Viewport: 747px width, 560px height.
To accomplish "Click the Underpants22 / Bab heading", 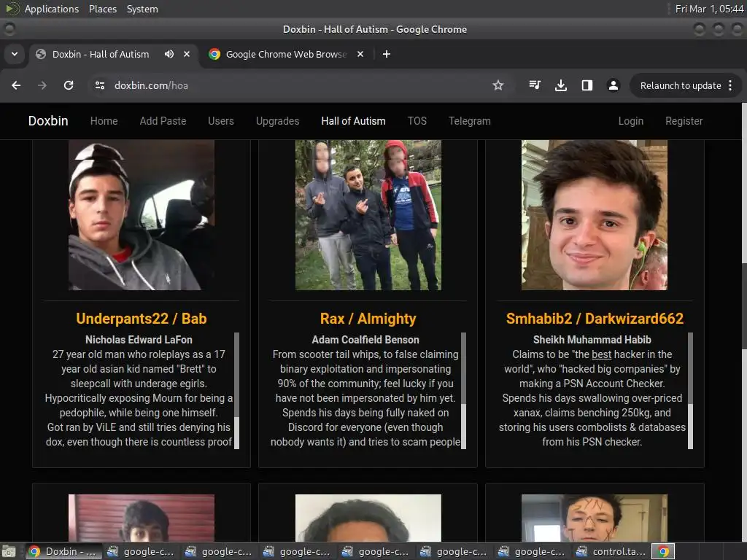I will (142, 319).
